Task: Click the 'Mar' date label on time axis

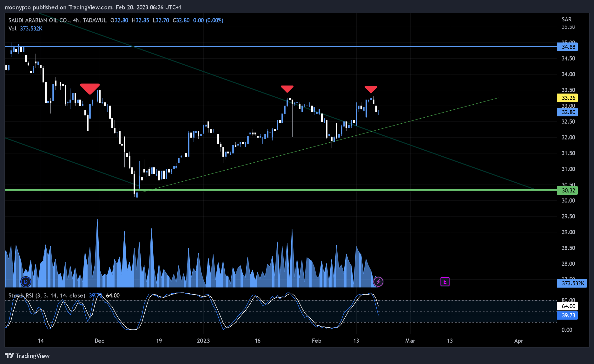Action: coord(410,341)
